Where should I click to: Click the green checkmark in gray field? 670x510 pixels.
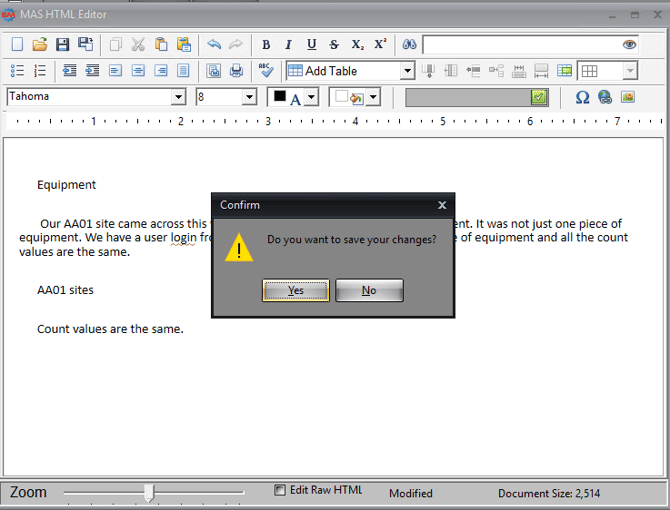point(540,97)
